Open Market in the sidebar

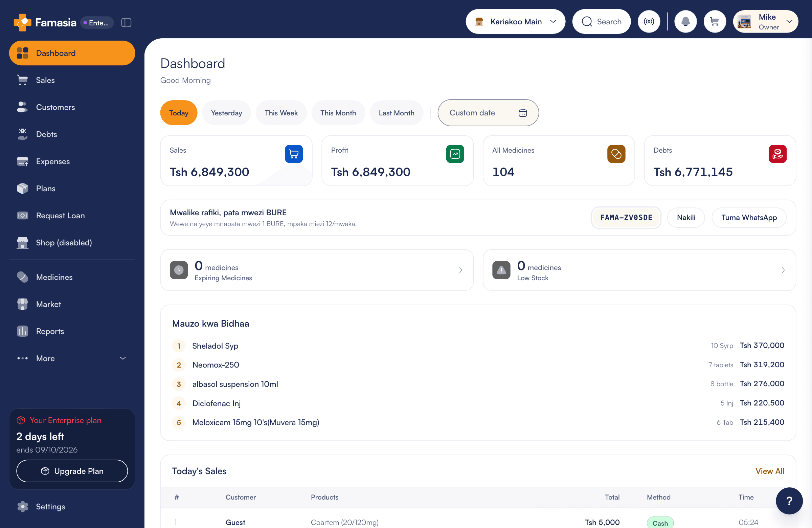(x=72, y=304)
